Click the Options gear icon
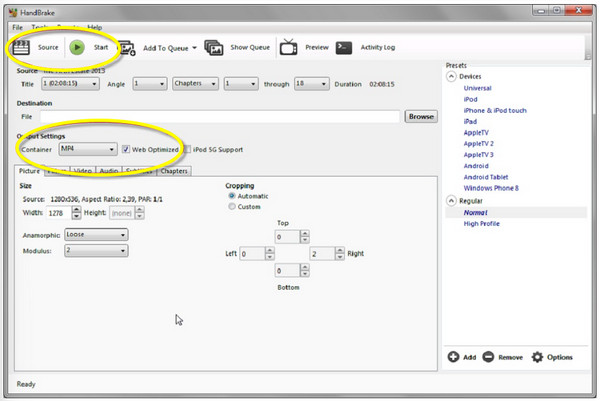600x401 pixels. pyautogui.click(x=537, y=357)
